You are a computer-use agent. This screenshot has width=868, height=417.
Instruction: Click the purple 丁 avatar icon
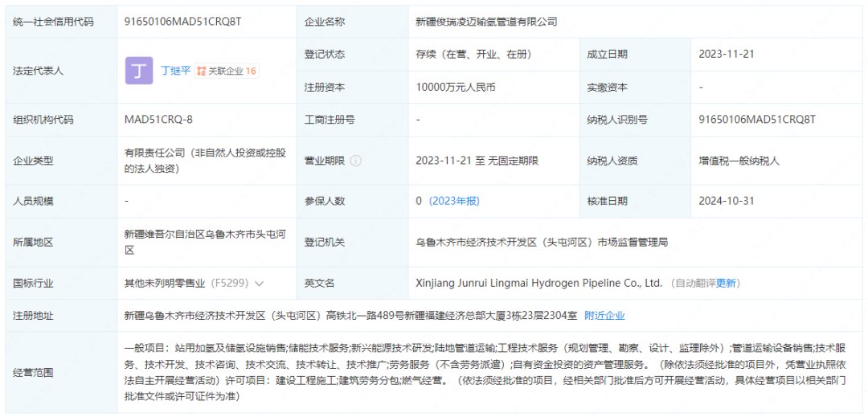tap(139, 71)
